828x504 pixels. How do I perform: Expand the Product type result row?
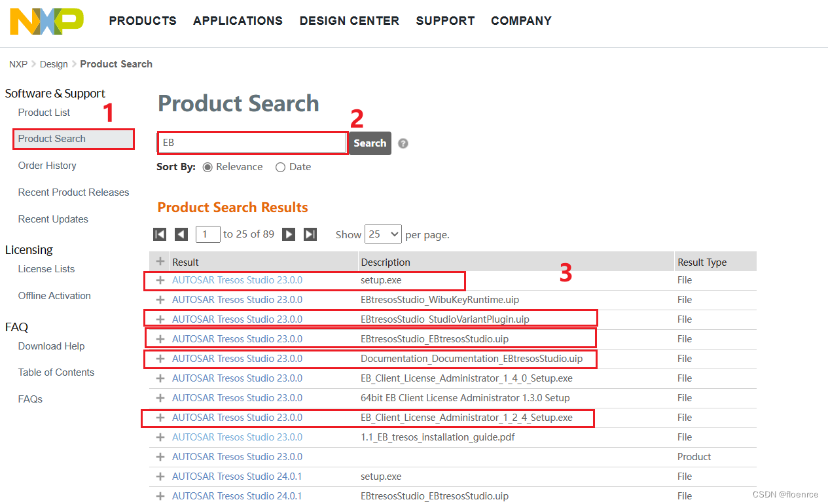160,457
